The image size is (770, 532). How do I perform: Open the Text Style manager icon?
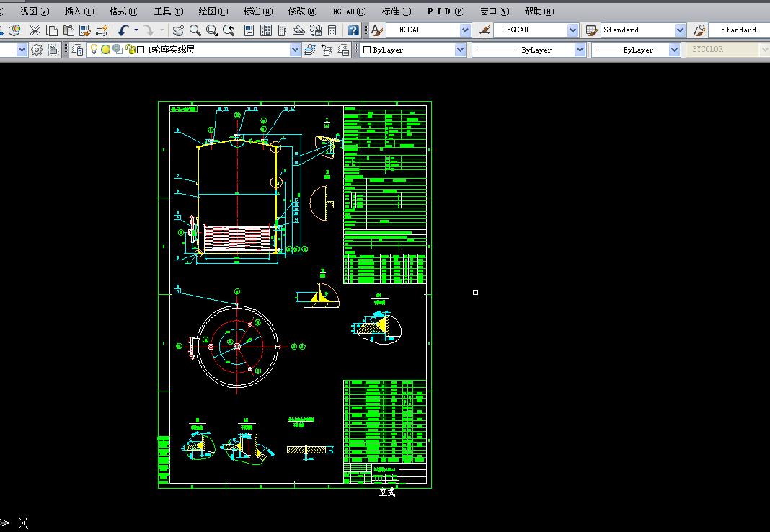pos(376,30)
